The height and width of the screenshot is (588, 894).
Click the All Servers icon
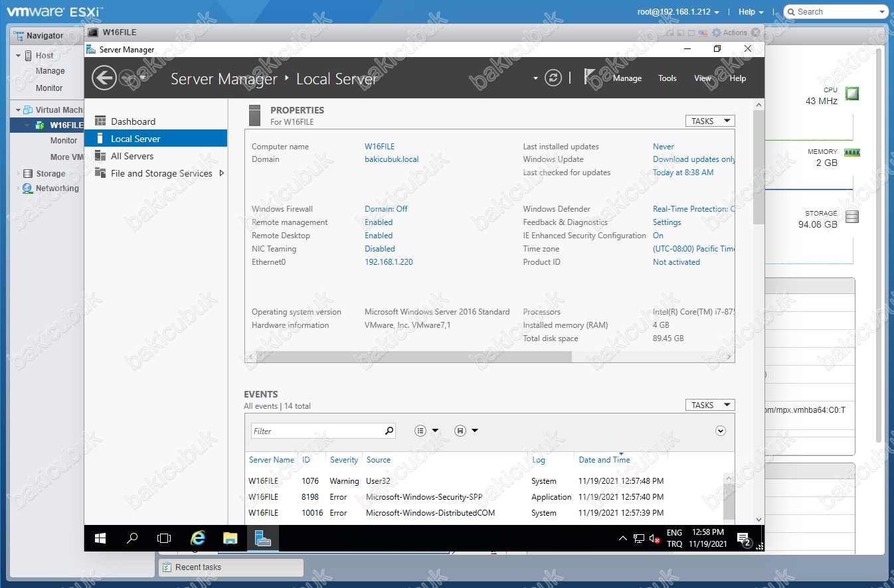[100, 155]
